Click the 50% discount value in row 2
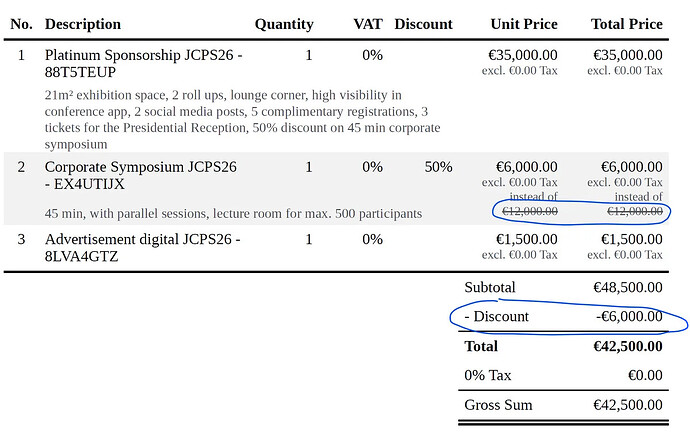Image resolution: width=690 pixels, height=441 pixels. click(x=438, y=167)
